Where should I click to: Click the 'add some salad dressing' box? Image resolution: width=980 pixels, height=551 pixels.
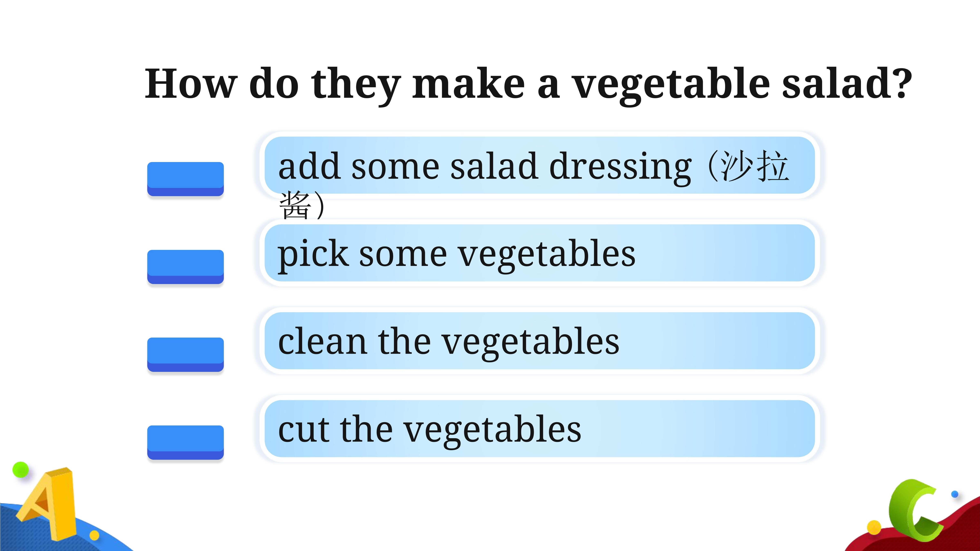coord(540,165)
